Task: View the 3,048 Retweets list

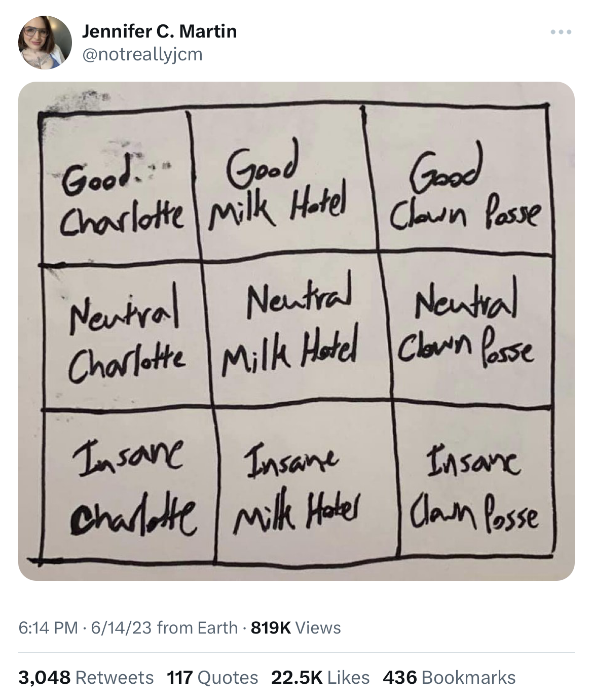Action: coord(86,677)
